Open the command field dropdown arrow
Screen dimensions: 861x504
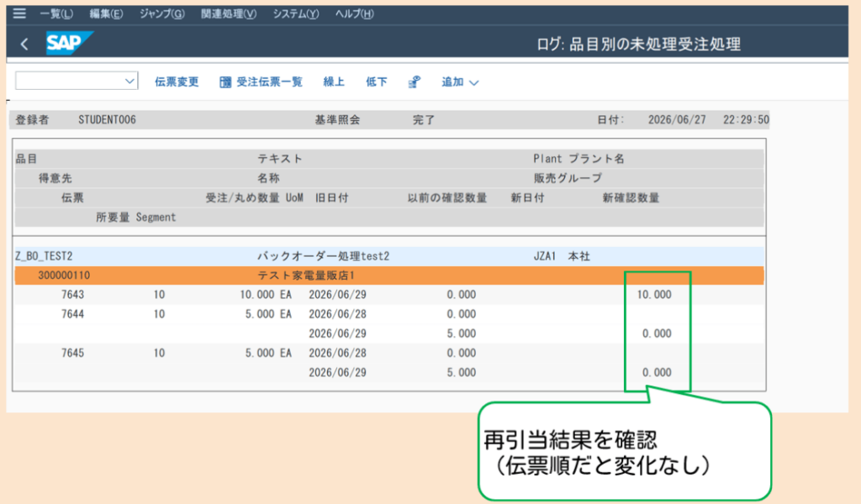tap(129, 81)
